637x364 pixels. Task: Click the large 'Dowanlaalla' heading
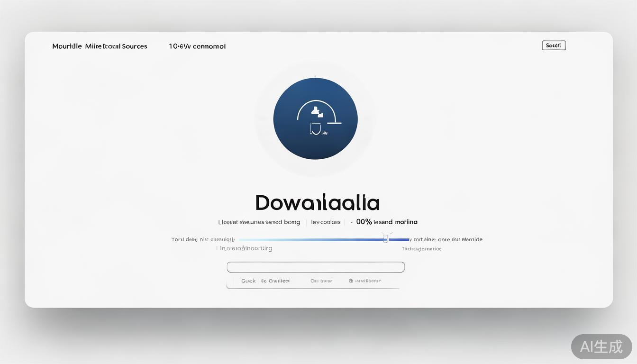[317, 203]
